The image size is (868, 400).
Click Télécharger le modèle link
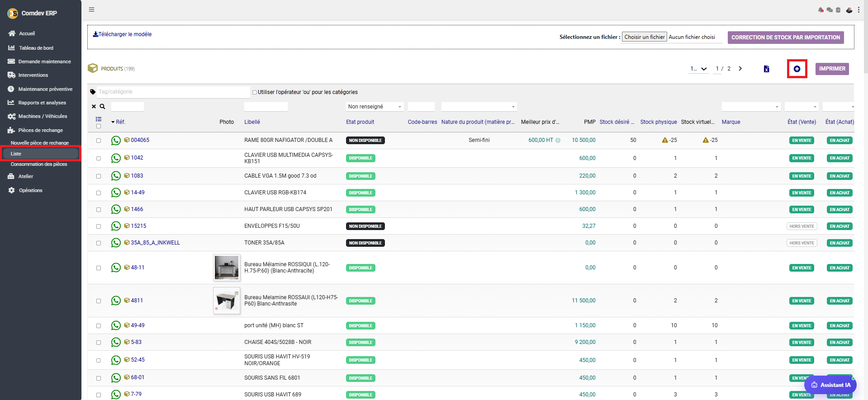125,34
